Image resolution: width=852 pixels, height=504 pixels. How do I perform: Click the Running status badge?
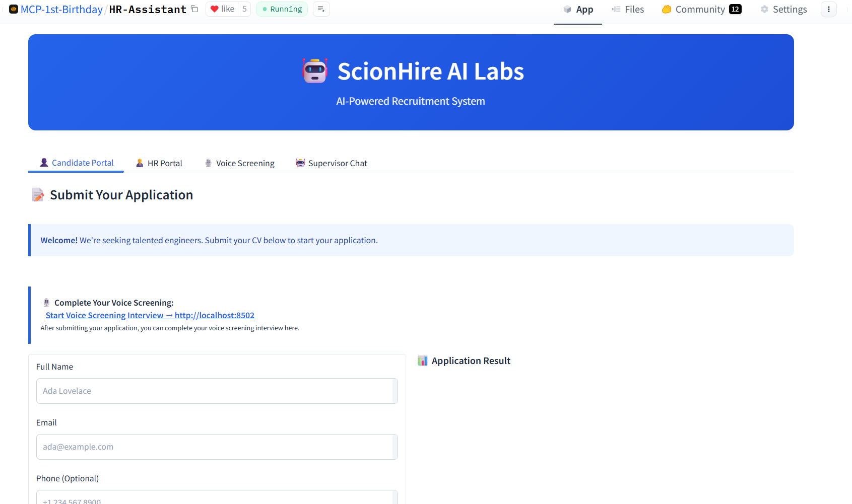click(282, 9)
